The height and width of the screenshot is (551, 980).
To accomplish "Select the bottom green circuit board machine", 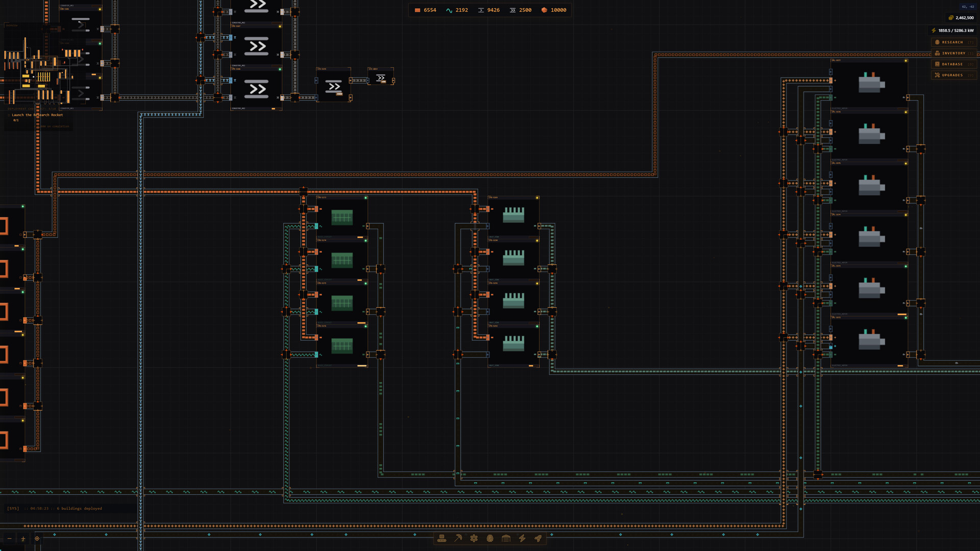I will [342, 346].
